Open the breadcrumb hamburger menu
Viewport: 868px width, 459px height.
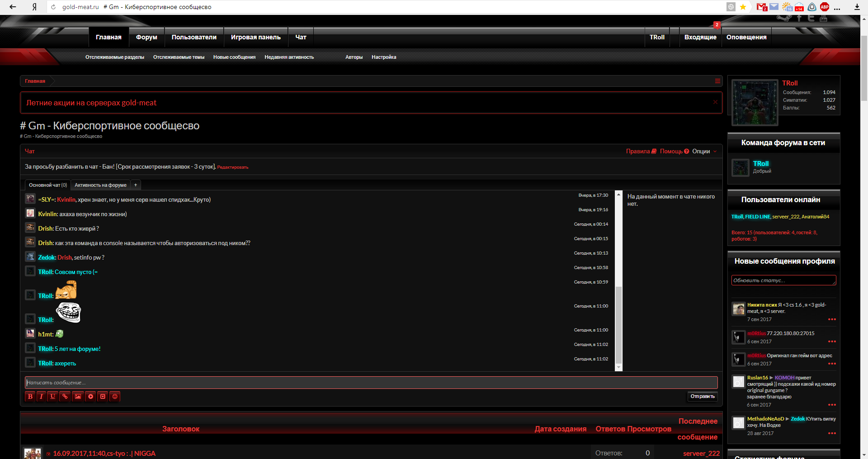click(717, 81)
